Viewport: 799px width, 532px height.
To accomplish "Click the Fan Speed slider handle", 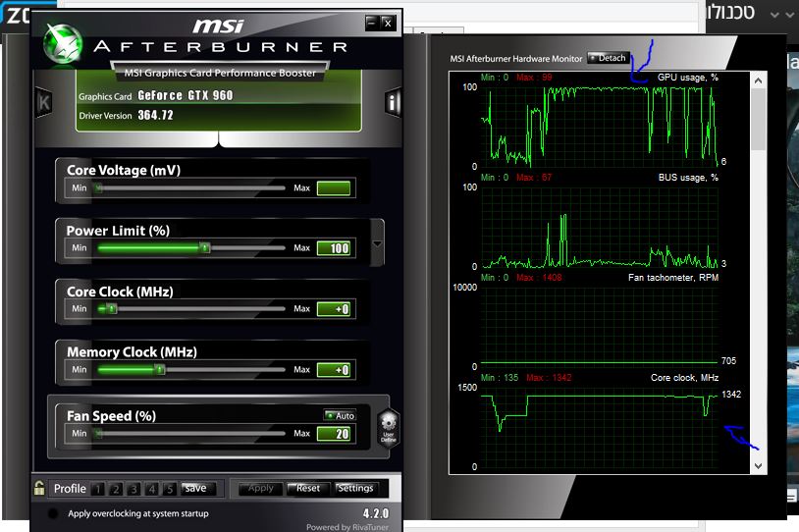I will click(99, 433).
